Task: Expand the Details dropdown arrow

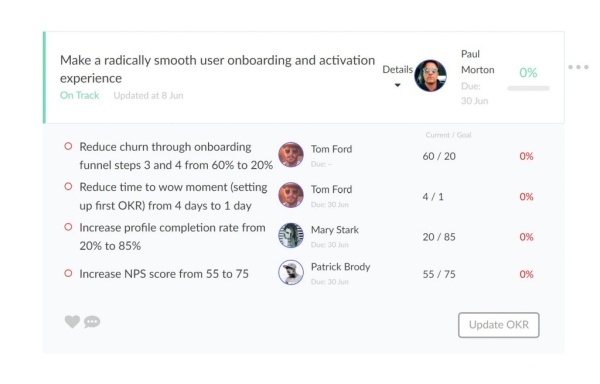Action: [x=398, y=85]
